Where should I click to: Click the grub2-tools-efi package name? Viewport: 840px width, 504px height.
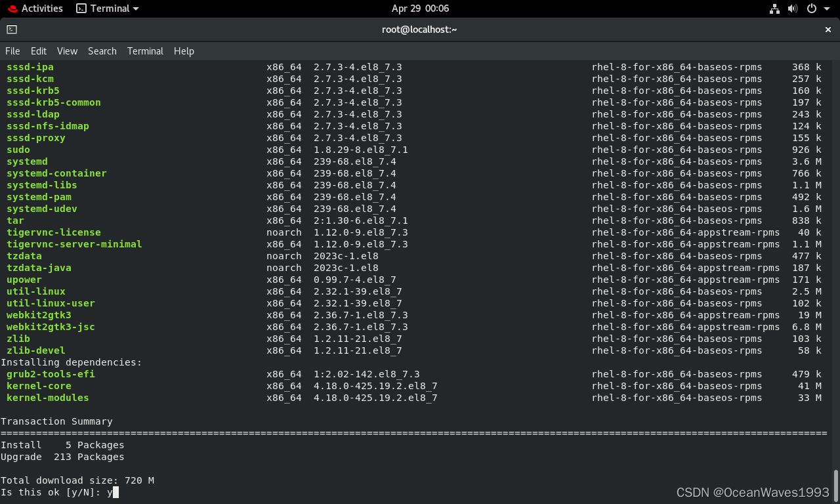click(51, 374)
